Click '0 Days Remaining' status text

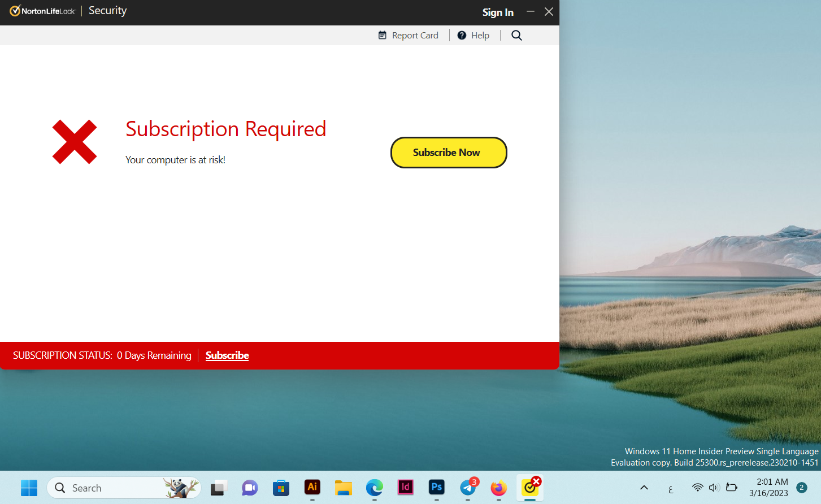point(154,355)
